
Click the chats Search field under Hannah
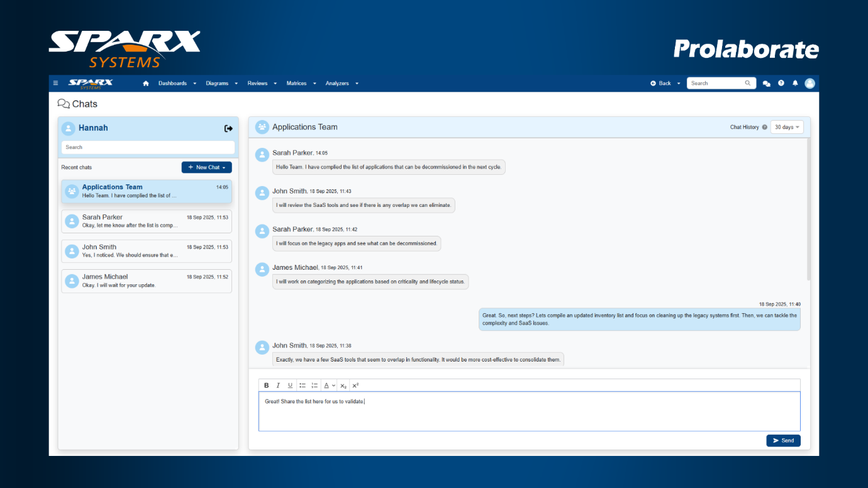point(148,147)
